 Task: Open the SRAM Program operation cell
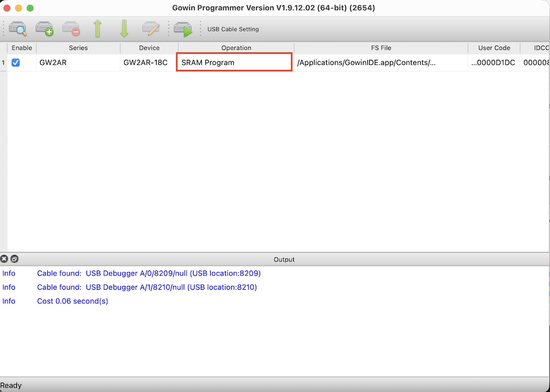[x=234, y=62]
